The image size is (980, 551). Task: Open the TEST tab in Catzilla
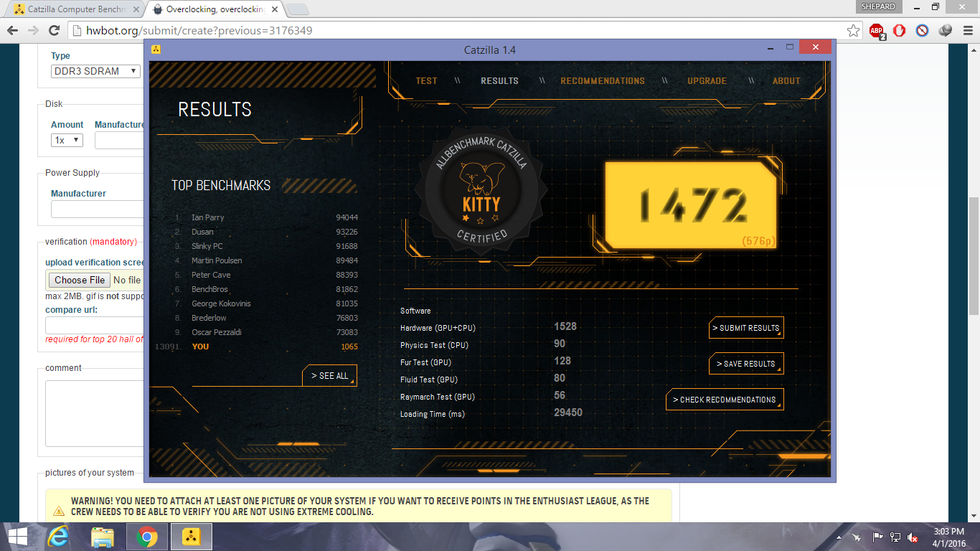point(426,81)
